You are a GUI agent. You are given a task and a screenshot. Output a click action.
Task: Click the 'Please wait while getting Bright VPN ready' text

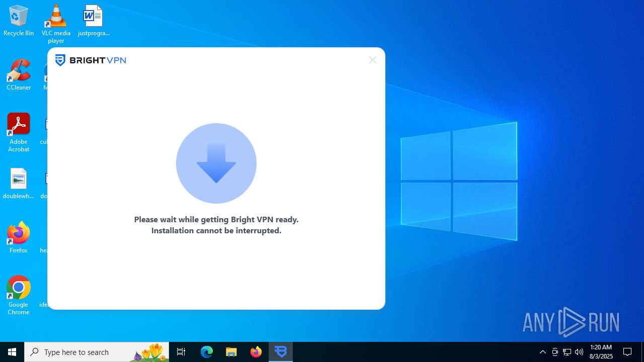tap(216, 219)
